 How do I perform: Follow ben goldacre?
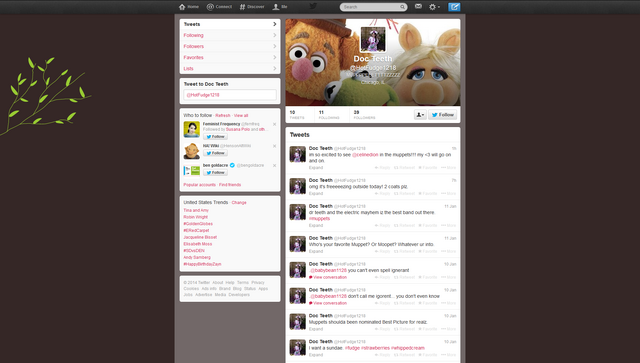point(216,173)
